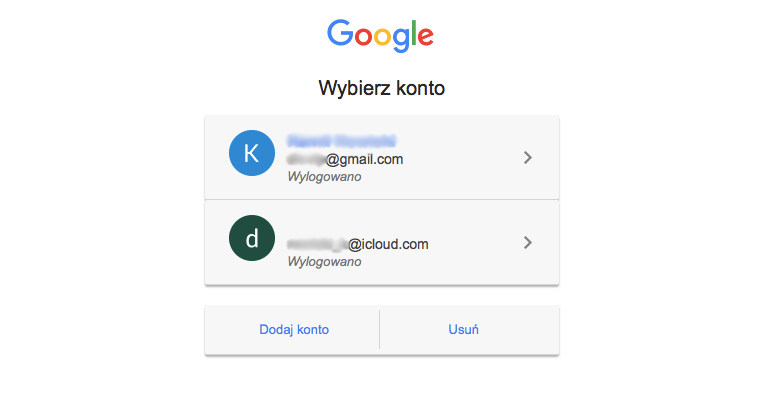Screen dimensions: 760x414
Task: Click the red letter e in the Google logo
Action: [426, 37]
